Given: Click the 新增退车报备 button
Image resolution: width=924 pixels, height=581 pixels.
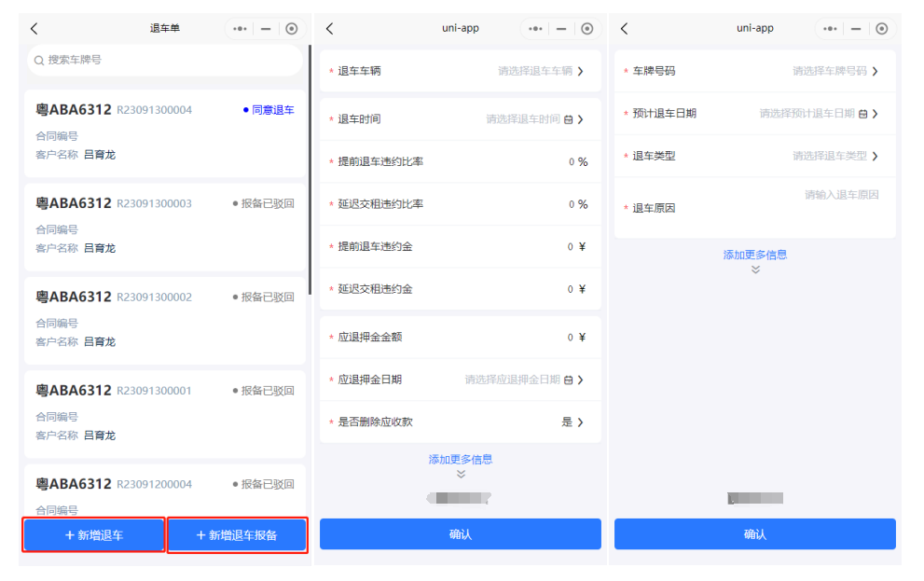Looking at the screenshot, I should click(237, 535).
